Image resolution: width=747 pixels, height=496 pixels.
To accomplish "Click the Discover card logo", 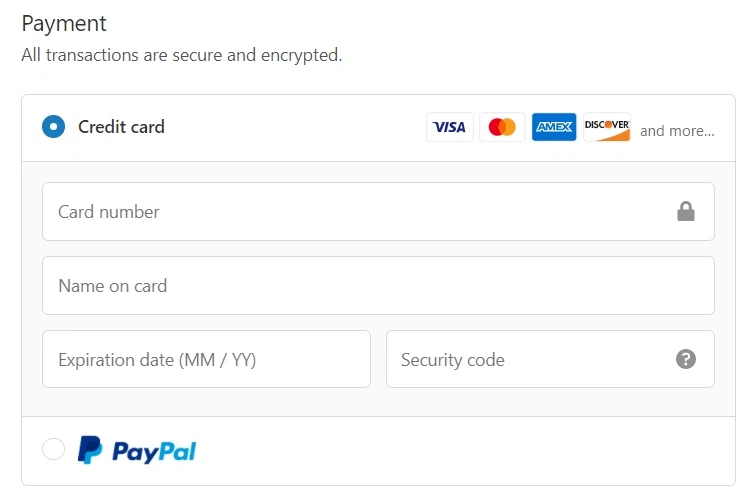I will tap(607, 127).
